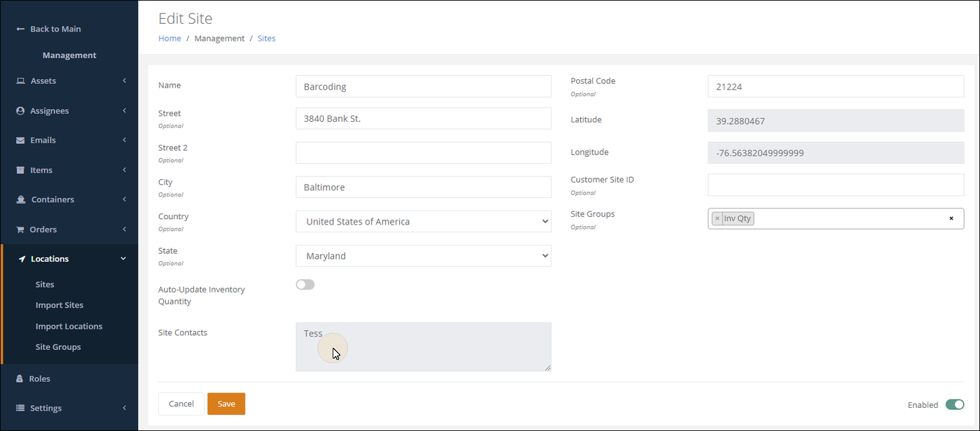Open Site Groups submenu item

pyautogui.click(x=58, y=347)
